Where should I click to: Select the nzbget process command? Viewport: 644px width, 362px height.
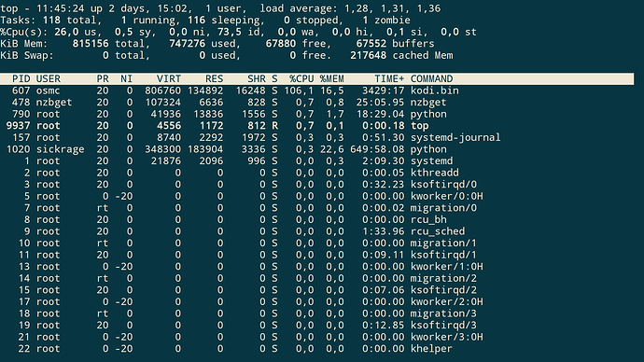click(x=428, y=103)
